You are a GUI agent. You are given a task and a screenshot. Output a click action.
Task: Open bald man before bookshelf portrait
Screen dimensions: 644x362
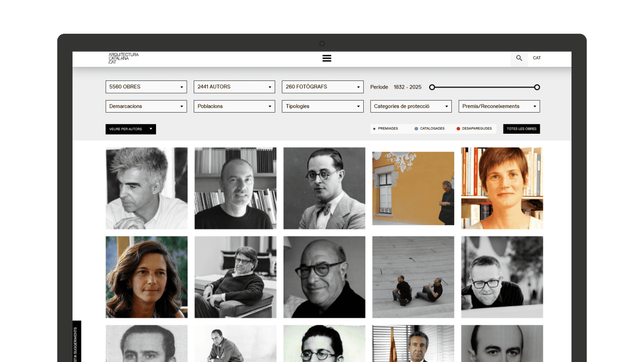(235, 188)
